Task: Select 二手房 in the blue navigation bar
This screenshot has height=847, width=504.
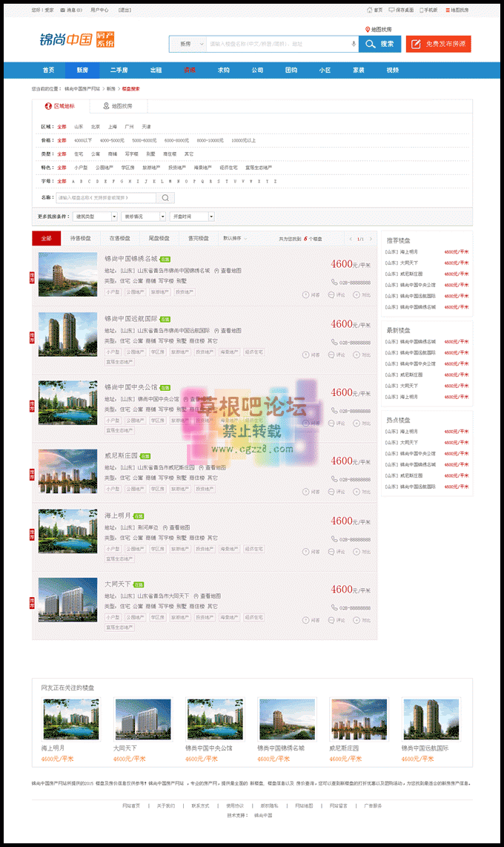Action: (119, 70)
